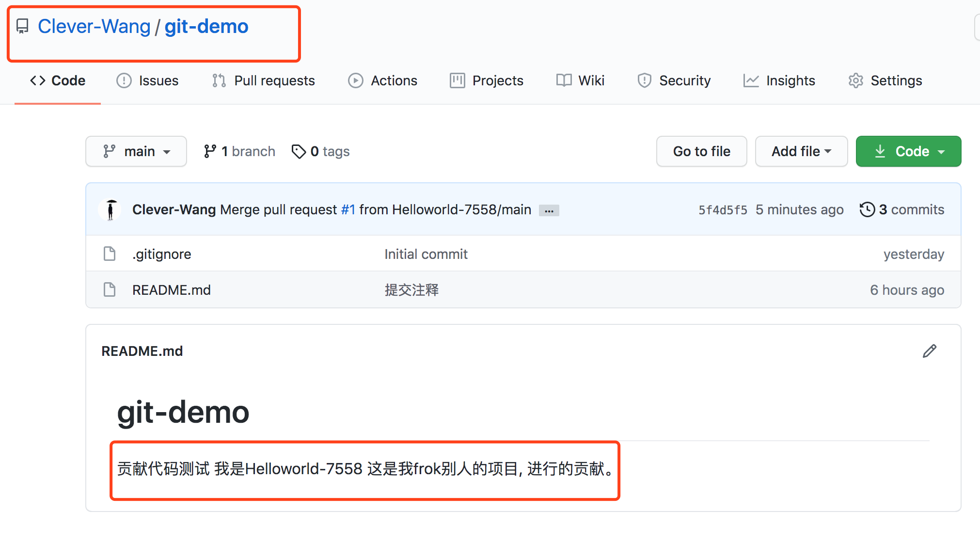Click the file icon next to README.md
The image size is (980, 544).
(x=110, y=289)
